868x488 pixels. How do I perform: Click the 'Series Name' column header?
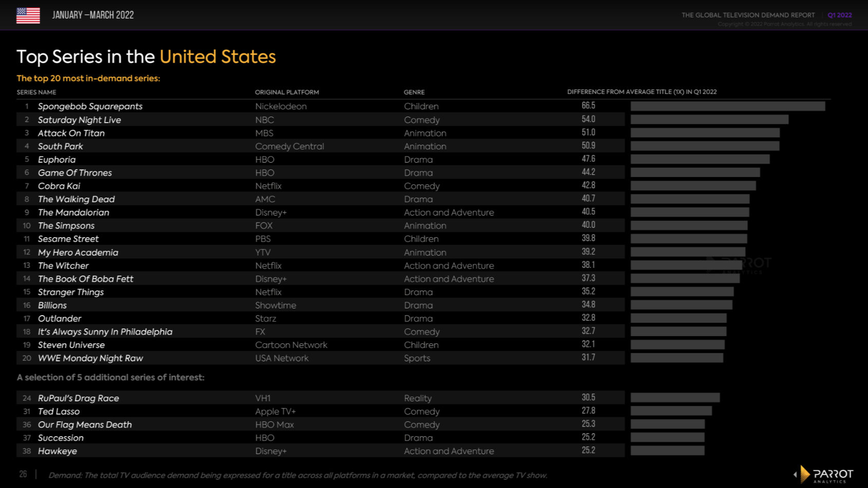click(x=36, y=92)
